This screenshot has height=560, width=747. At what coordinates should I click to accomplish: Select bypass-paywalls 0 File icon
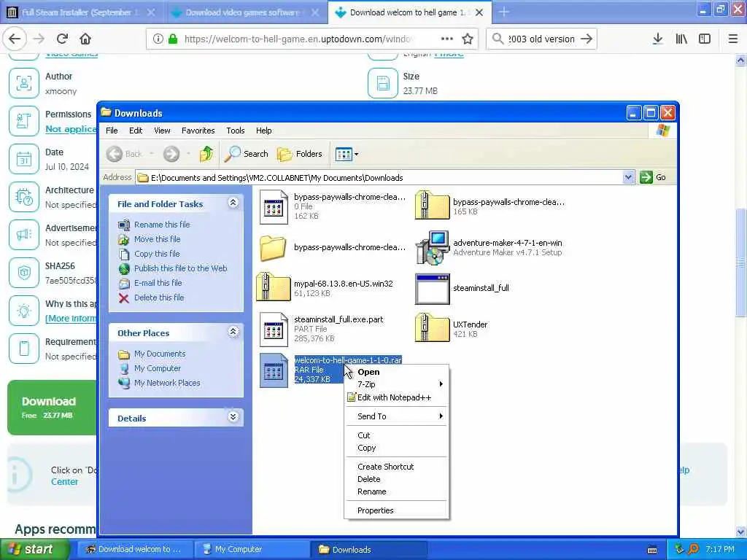274,206
